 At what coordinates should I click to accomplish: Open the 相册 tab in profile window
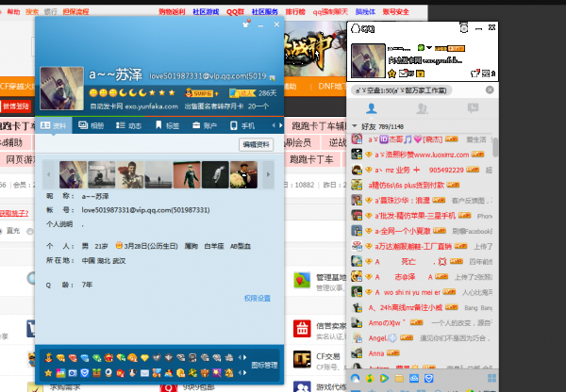pos(91,125)
